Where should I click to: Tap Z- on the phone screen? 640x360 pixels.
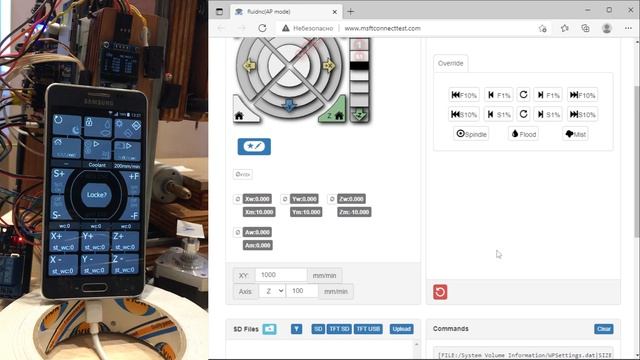pyautogui.click(x=125, y=264)
